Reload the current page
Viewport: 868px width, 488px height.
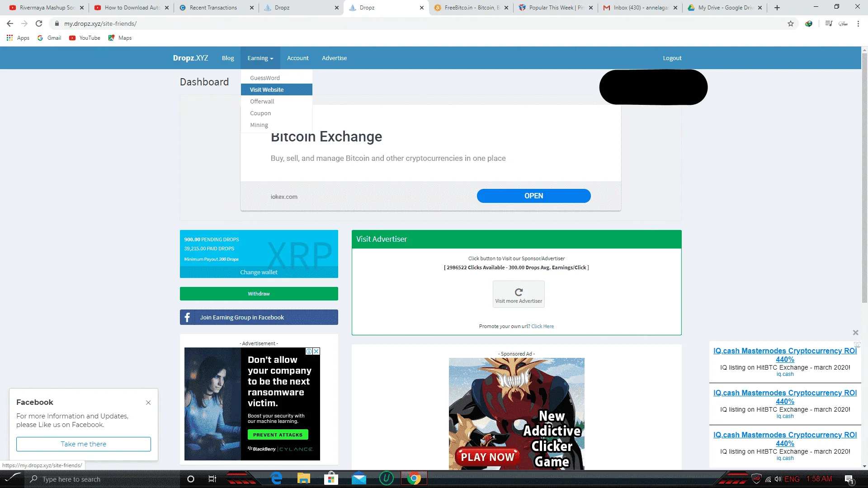(39, 23)
